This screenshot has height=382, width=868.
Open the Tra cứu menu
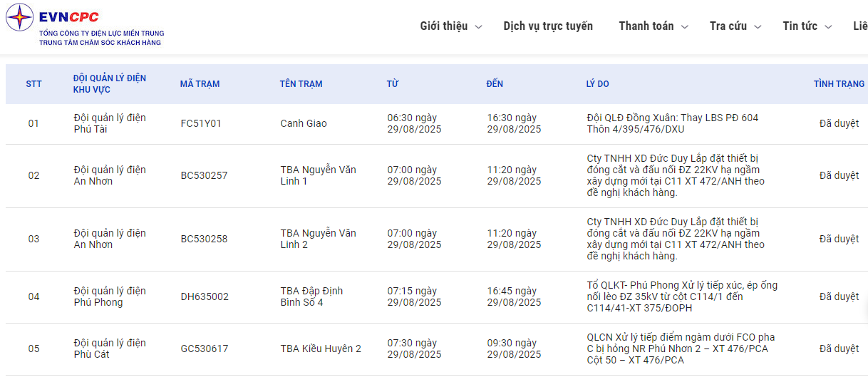(x=728, y=26)
